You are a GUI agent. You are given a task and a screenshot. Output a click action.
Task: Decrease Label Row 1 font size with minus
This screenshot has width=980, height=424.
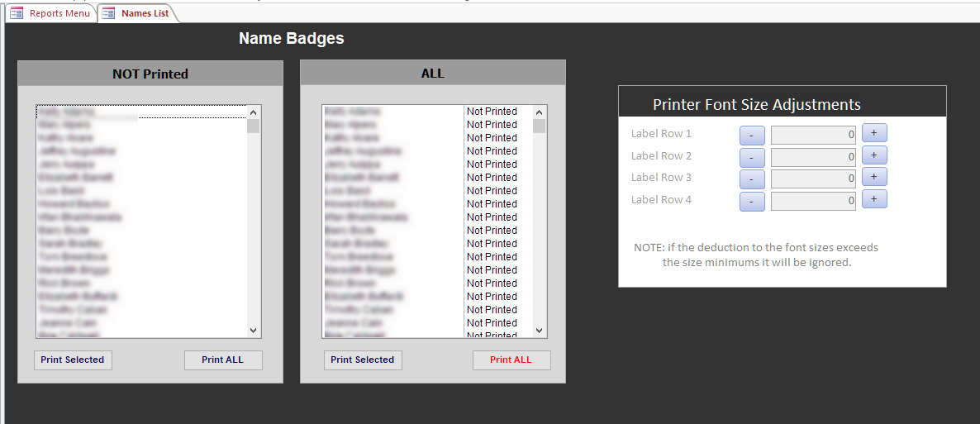click(x=752, y=135)
